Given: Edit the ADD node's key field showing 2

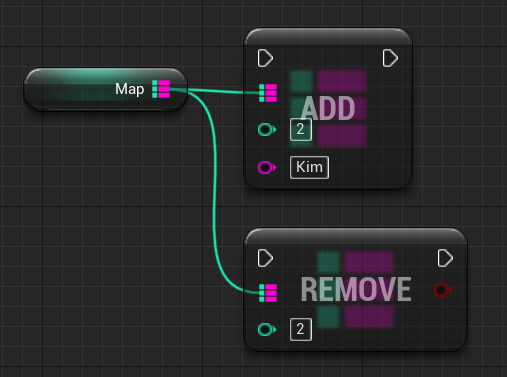Looking at the screenshot, I should point(301,129).
